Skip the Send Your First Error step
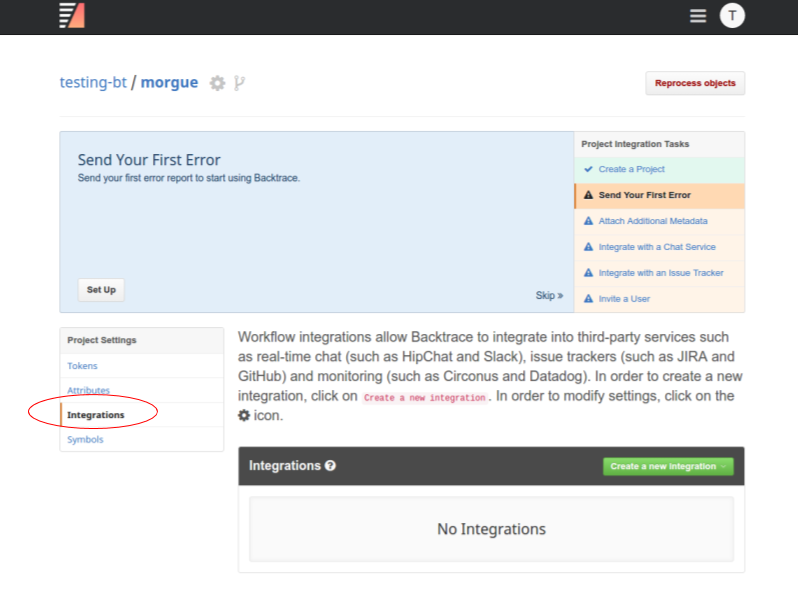Viewport: 798px width, 589px height. (x=549, y=296)
